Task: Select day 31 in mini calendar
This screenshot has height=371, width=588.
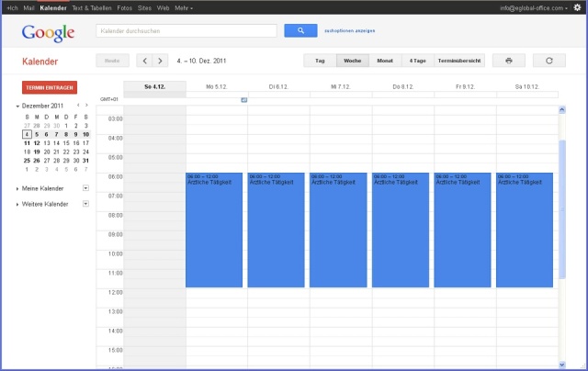Action: click(x=85, y=161)
